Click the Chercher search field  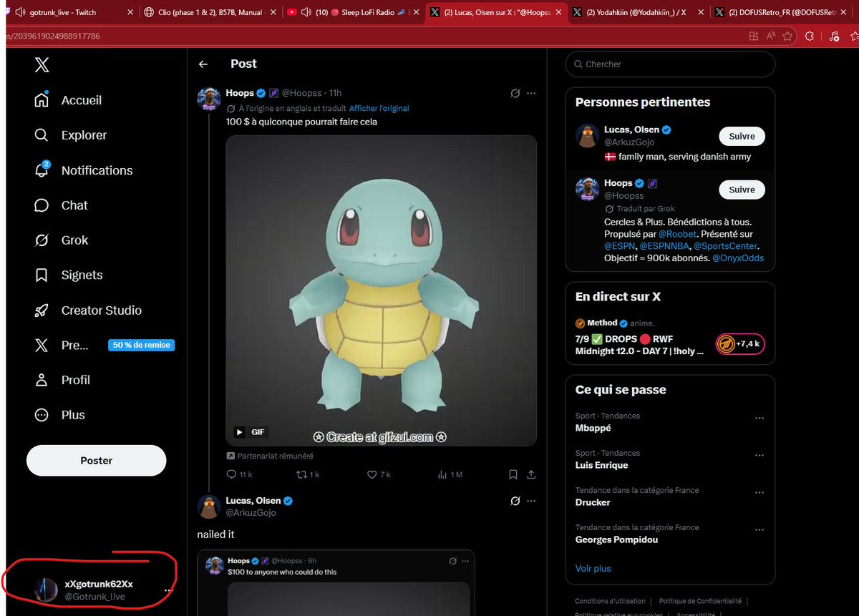click(671, 64)
